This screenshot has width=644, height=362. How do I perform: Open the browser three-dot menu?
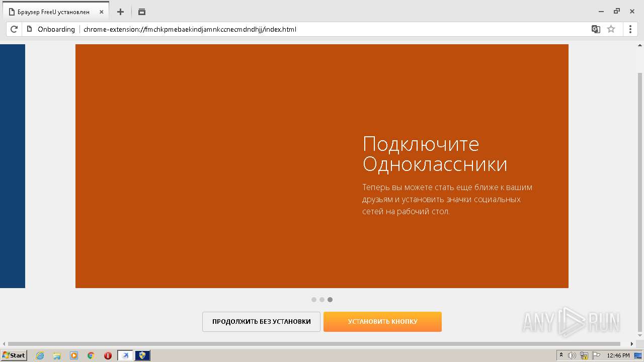[630, 29]
